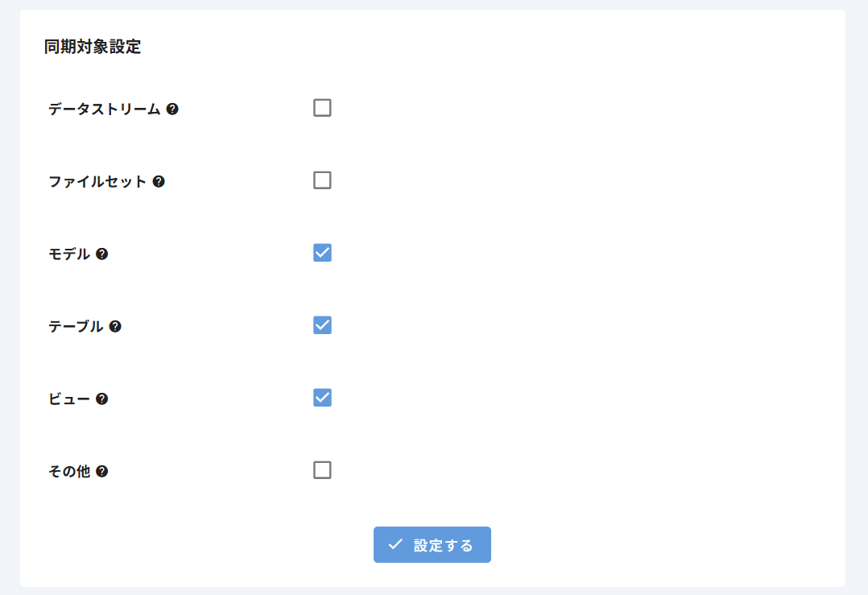Image resolution: width=868 pixels, height=595 pixels.
Task: Disable the テーブル sync checkbox
Action: (322, 325)
